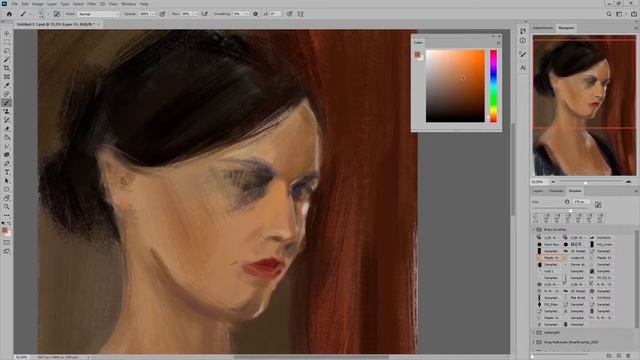Image resolution: width=640 pixels, height=360 pixels.
Task: Open the Filter menu
Action: point(91,4)
